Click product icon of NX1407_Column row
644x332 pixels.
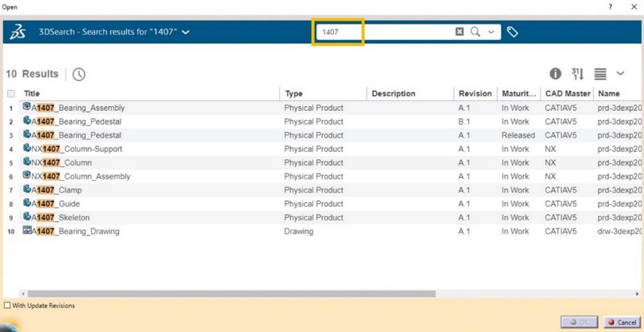coord(27,162)
